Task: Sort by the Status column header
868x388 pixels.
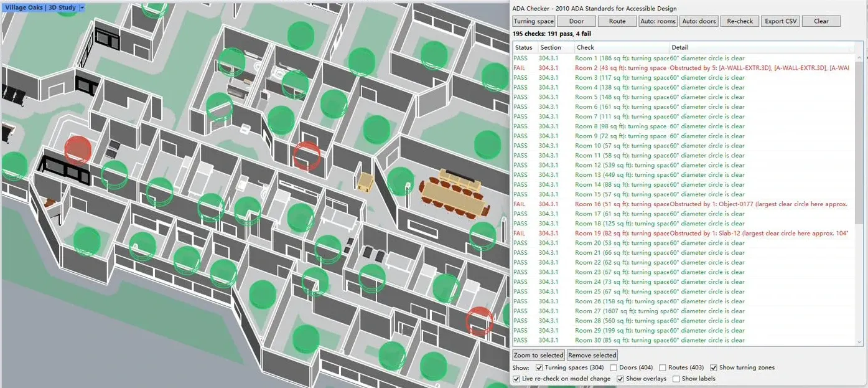Action: tap(525, 47)
